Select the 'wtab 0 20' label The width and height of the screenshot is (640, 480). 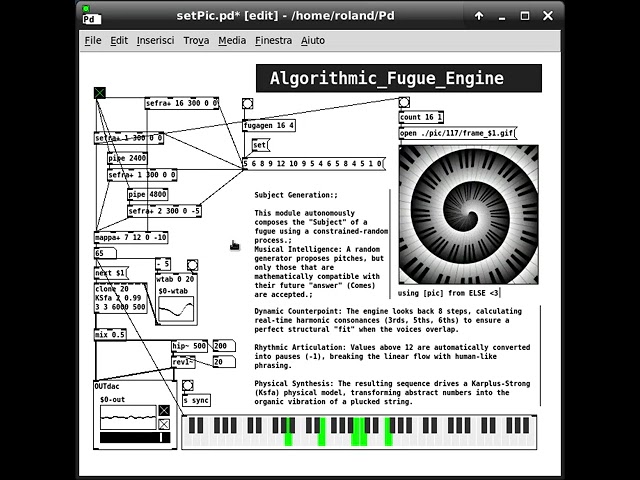click(176, 280)
